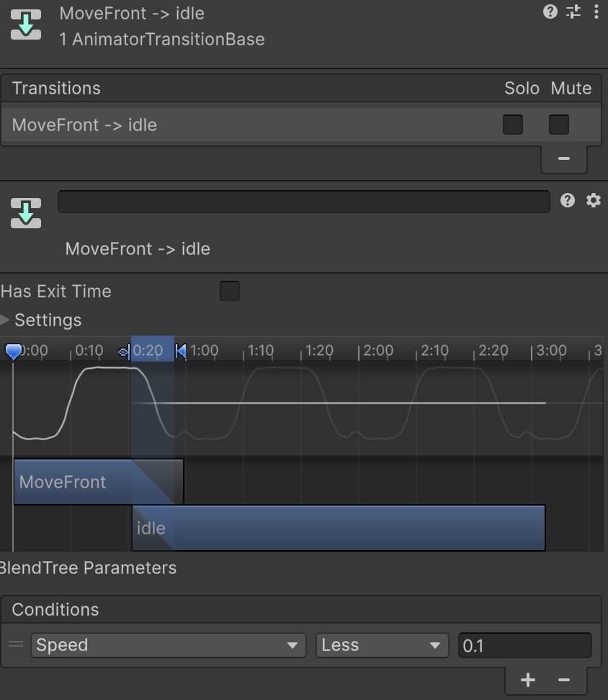608x700 pixels.
Task: Click the blue playhead marker at 0:00
Action: coord(14,351)
